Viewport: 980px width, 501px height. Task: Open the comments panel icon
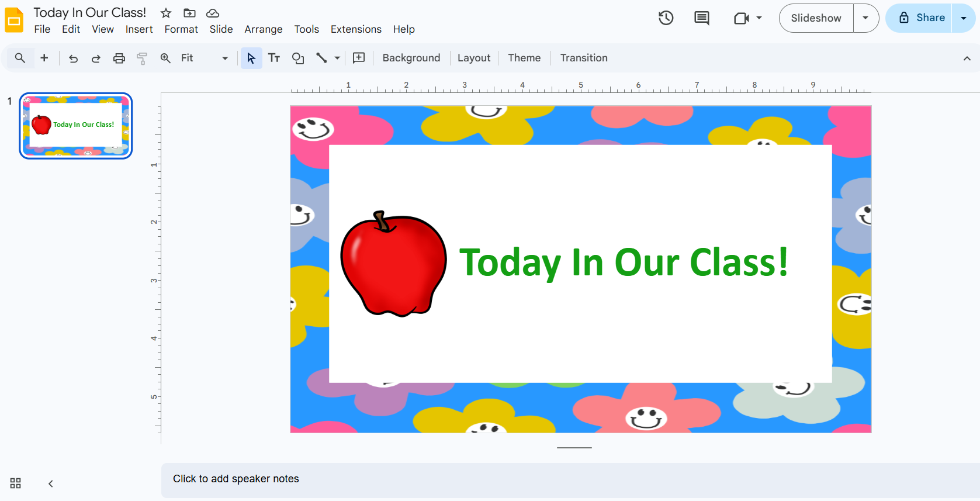pos(701,18)
